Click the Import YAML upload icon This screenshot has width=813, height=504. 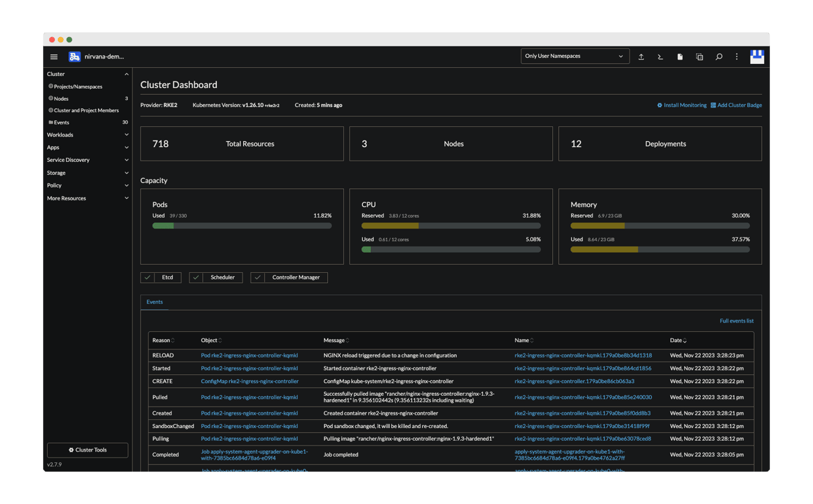point(641,57)
